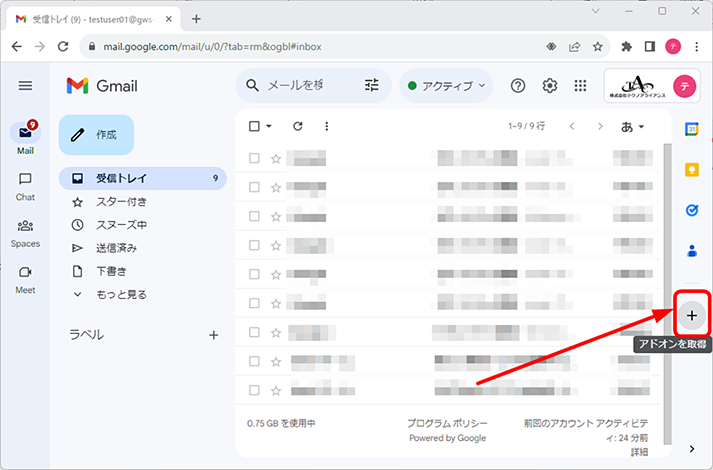The height and width of the screenshot is (470, 713).
Task: Open Spaces from the left rail
Action: point(25,234)
